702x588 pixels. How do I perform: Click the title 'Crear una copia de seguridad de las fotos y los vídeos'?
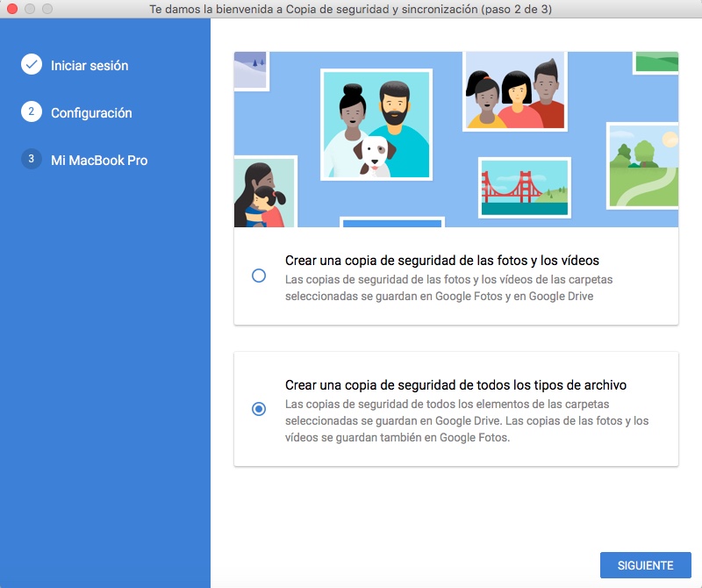pyautogui.click(x=441, y=261)
